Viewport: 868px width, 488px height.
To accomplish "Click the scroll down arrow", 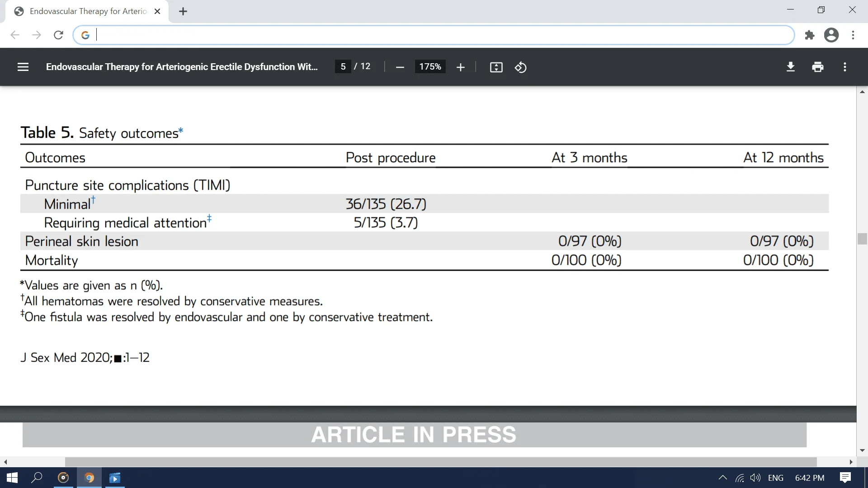I will [x=862, y=450].
